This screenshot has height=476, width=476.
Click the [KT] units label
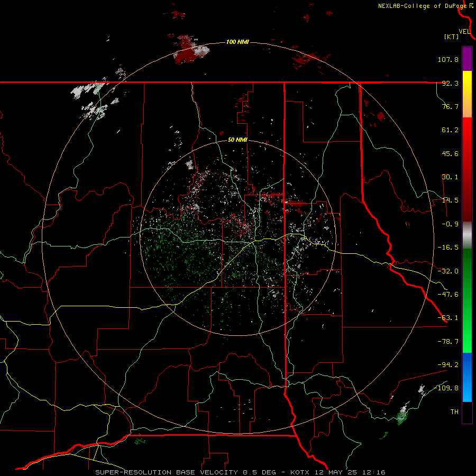pos(452,36)
